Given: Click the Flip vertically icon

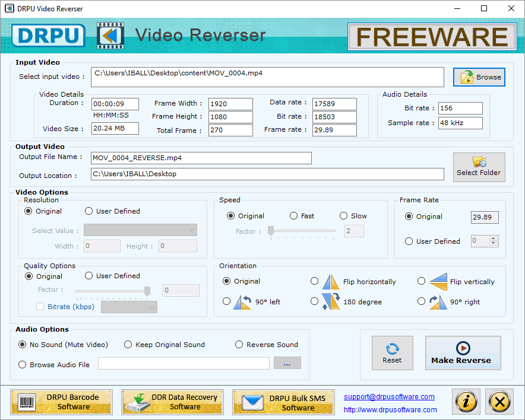Looking at the screenshot, I should tap(438, 282).
